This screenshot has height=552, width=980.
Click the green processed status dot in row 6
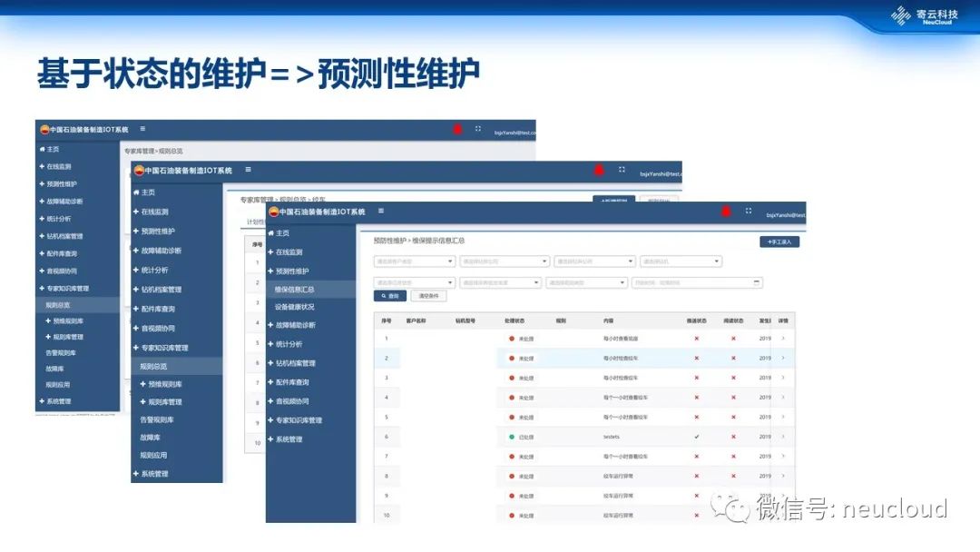[512, 437]
